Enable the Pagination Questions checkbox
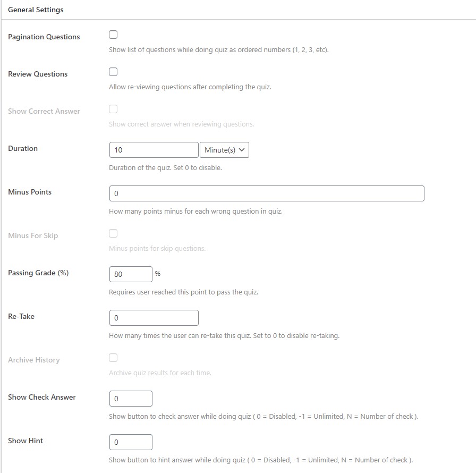 [x=113, y=35]
